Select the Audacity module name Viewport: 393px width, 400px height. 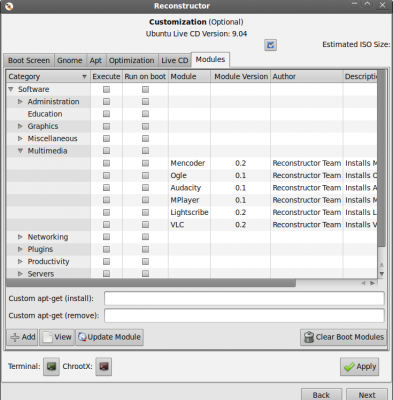pyautogui.click(x=186, y=188)
